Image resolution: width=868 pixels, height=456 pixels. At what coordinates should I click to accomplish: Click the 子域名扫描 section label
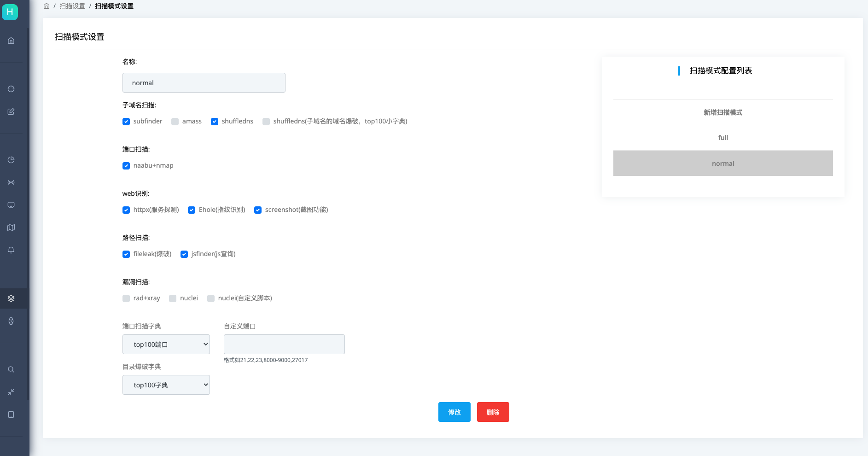pos(140,105)
